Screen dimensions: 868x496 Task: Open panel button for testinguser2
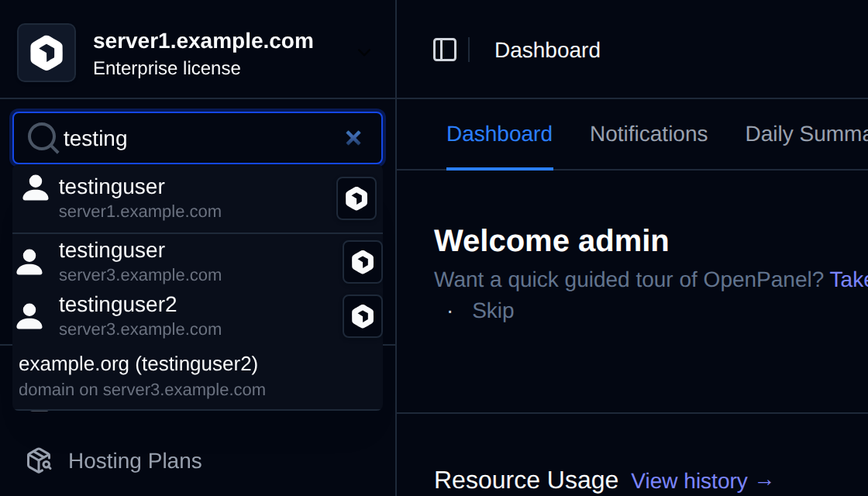(363, 316)
